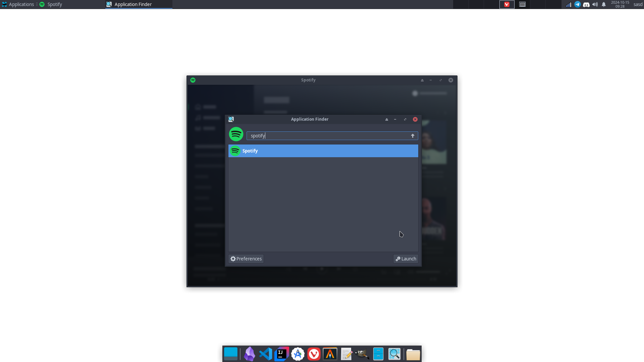The image size is (644, 362).
Task: Maximize the Spotify window
Action: click(441, 80)
